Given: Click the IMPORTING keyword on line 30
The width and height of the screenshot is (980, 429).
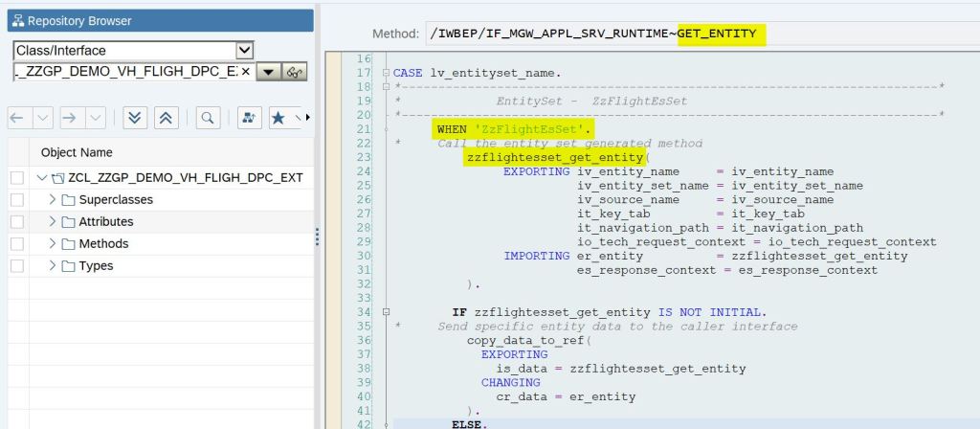Looking at the screenshot, I should [536, 256].
